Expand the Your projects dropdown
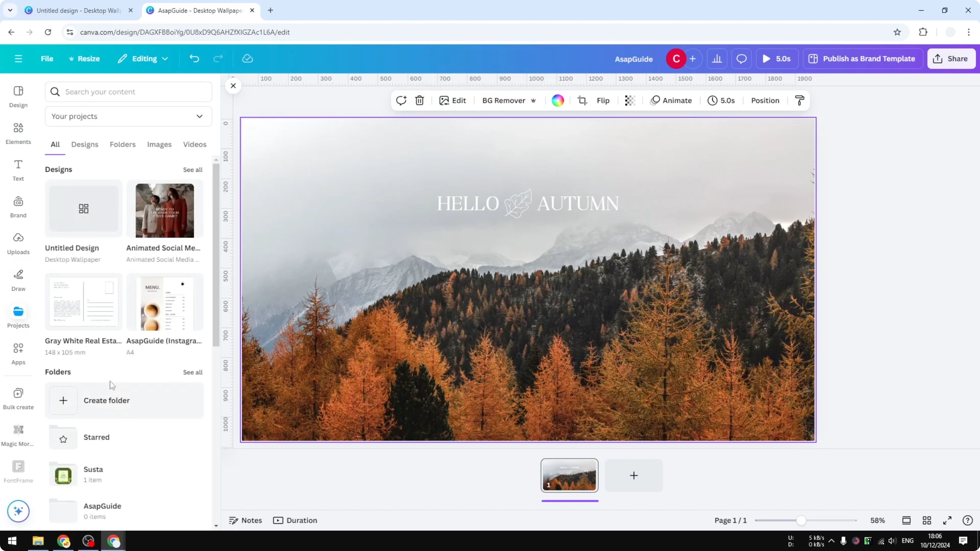 pos(199,116)
